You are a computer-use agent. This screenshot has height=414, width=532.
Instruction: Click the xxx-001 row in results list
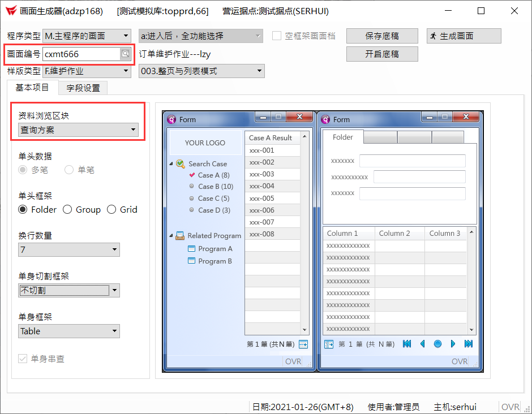(273, 150)
